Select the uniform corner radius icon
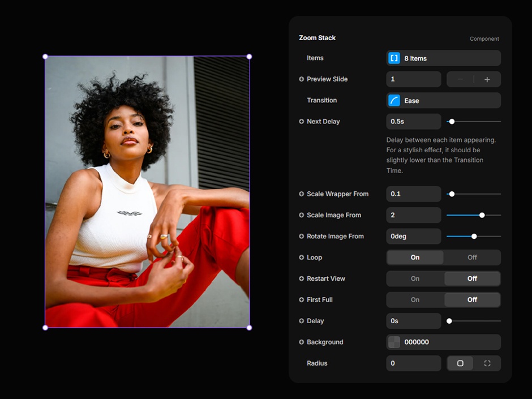Image resolution: width=532 pixels, height=399 pixels. (460, 363)
